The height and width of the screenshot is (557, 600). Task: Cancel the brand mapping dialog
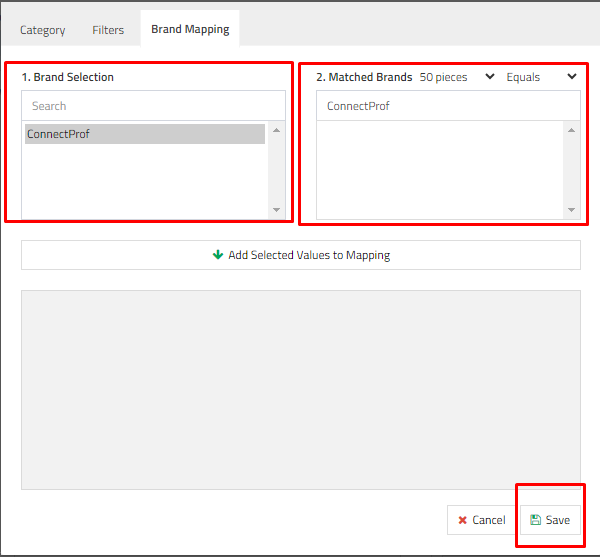pyautogui.click(x=481, y=520)
